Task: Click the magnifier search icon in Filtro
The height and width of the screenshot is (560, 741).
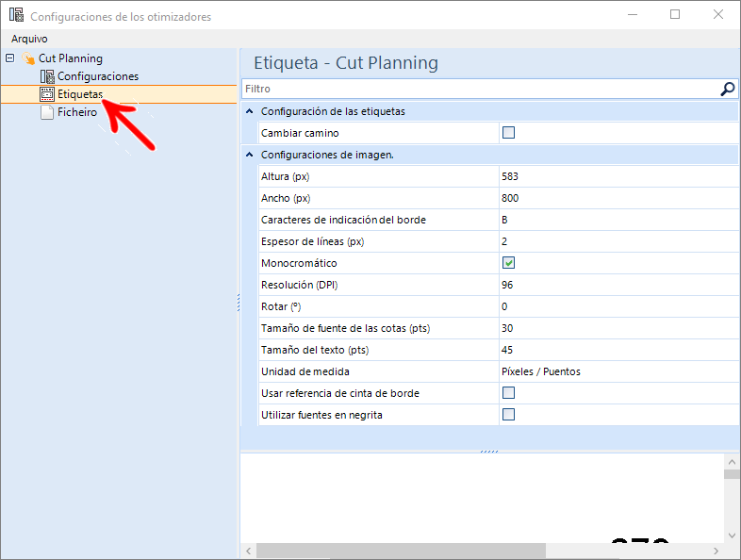Action: 727,89
